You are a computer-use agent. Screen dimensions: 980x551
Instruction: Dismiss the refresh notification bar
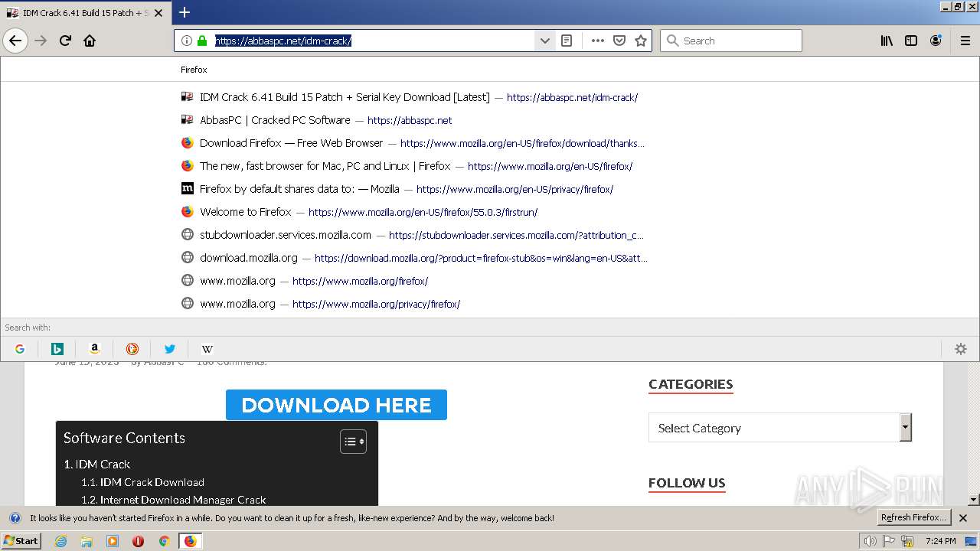[963, 518]
